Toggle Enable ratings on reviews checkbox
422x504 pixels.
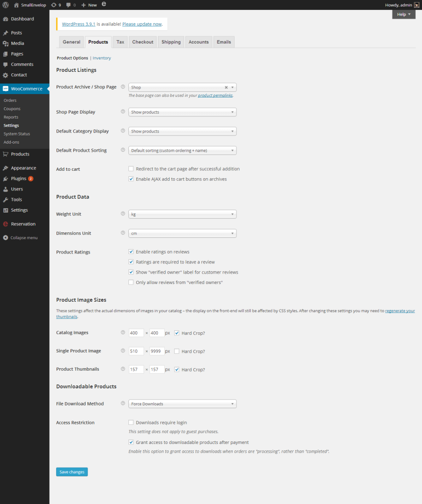(x=131, y=252)
